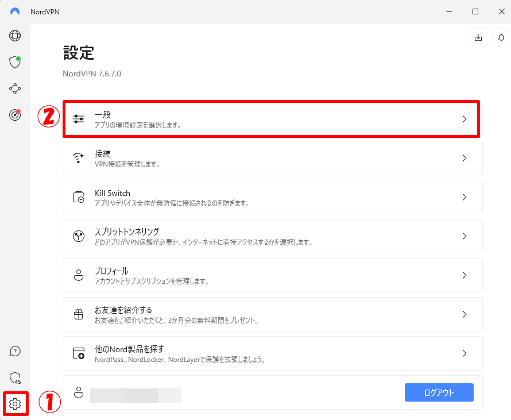Open the globe server map icon
This screenshot has height=420, width=511.
pyautogui.click(x=15, y=36)
